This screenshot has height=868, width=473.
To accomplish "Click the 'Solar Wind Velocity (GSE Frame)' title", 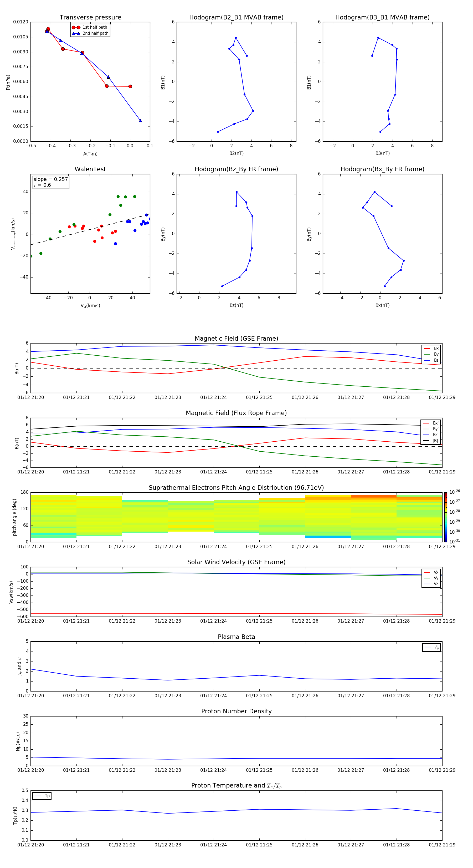I will point(236,562).
